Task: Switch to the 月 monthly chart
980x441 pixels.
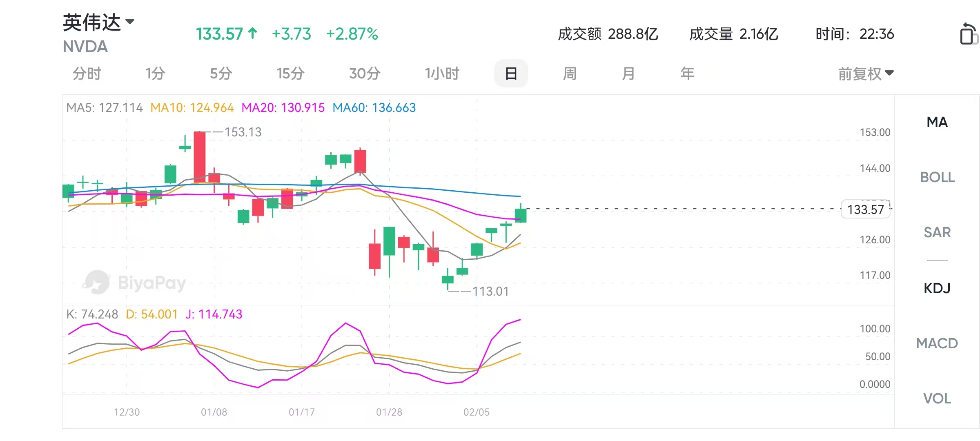Action: [628, 74]
